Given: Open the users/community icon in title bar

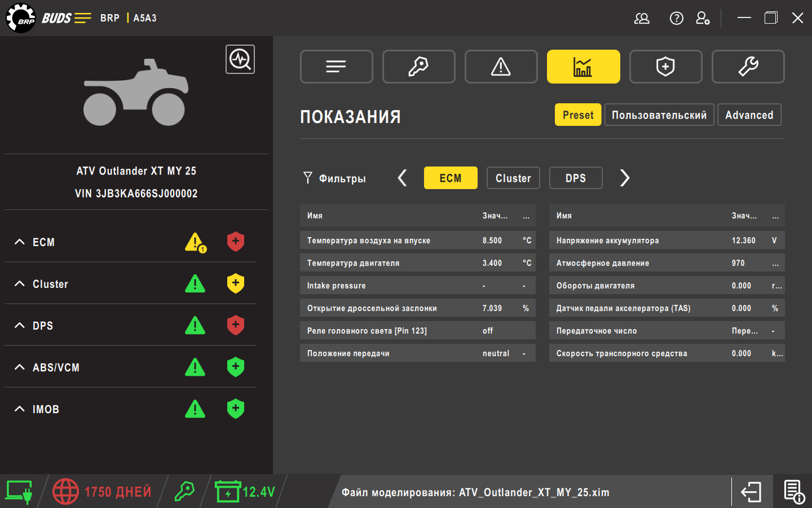Looking at the screenshot, I should pyautogui.click(x=642, y=18).
